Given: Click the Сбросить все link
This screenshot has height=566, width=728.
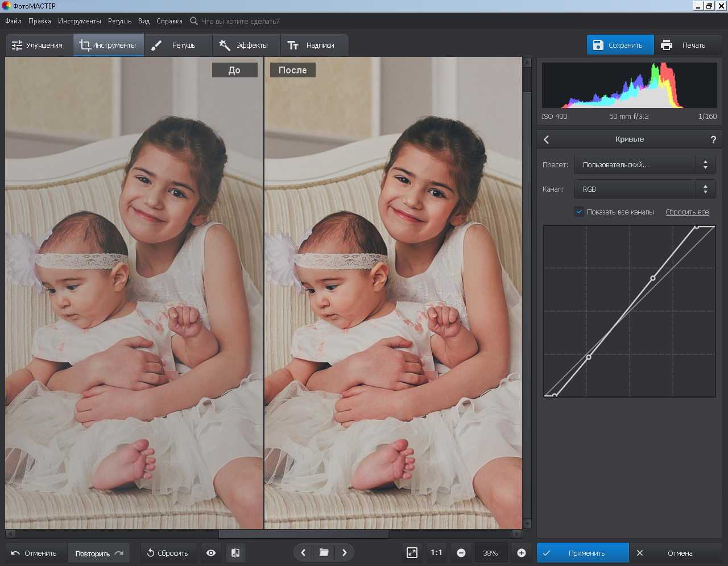Looking at the screenshot, I should [x=687, y=212].
